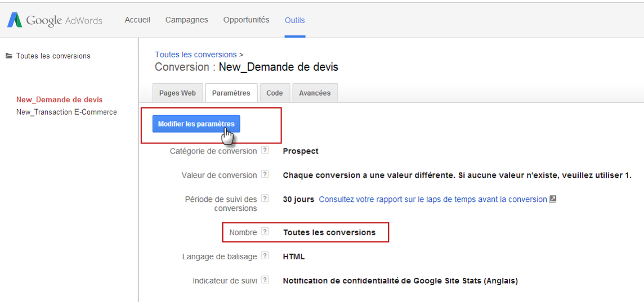
Task: Open help icon next to Nombre
Action: pos(265,232)
